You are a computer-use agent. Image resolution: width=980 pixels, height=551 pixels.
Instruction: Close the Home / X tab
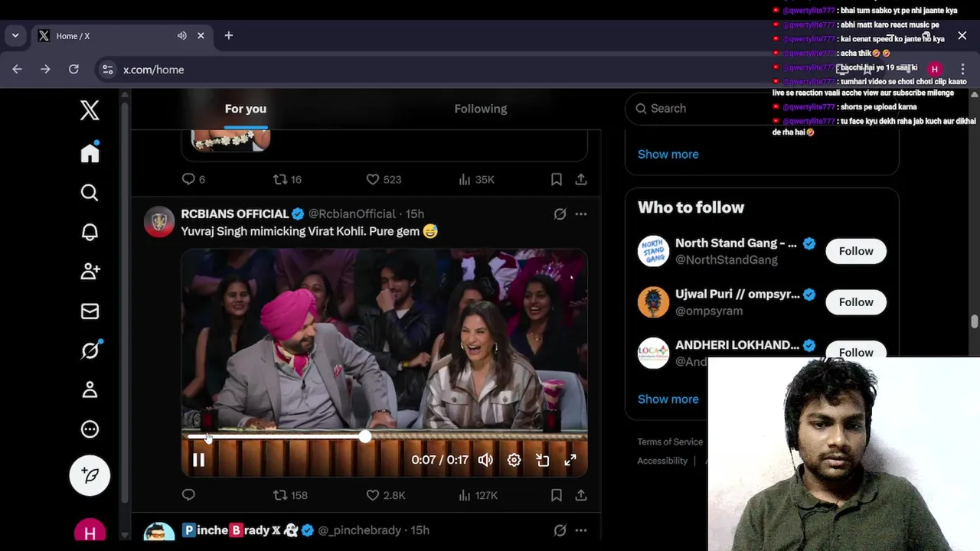(201, 36)
